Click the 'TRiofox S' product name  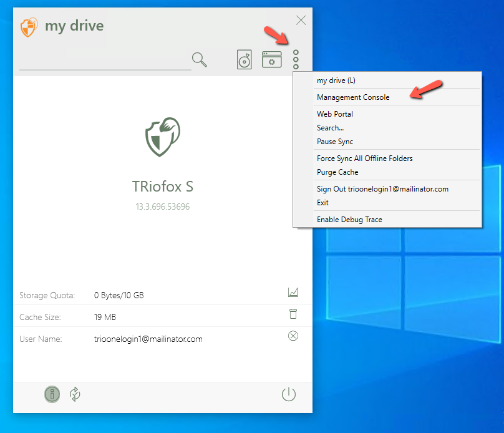click(163, 187)
